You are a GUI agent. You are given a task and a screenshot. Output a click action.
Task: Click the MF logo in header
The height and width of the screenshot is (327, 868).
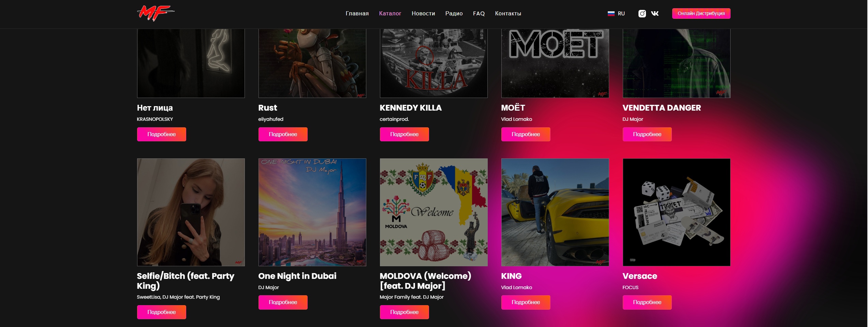point(156,13)
